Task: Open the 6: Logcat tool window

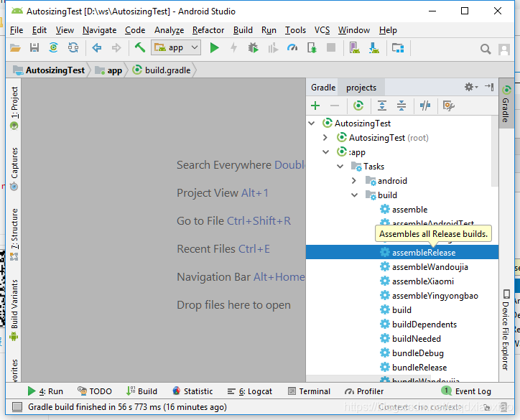Action: [250, 391]
